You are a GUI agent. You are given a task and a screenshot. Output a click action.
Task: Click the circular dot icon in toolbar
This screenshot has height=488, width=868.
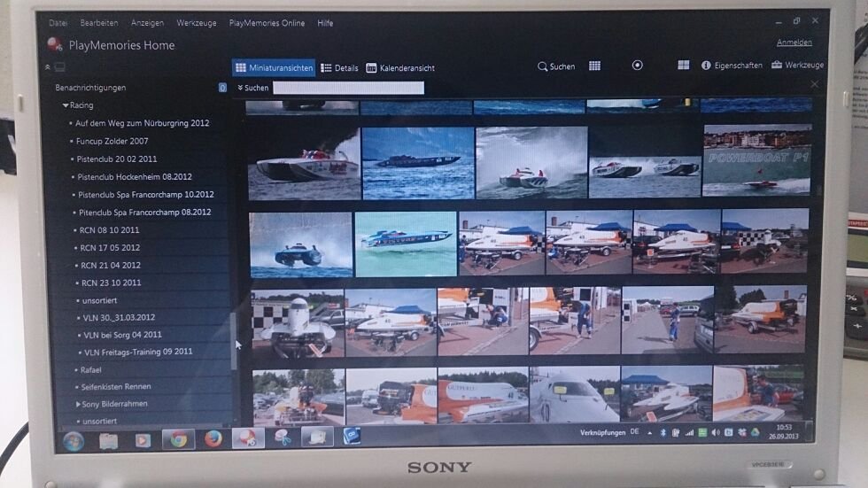[x=637, y=66]
